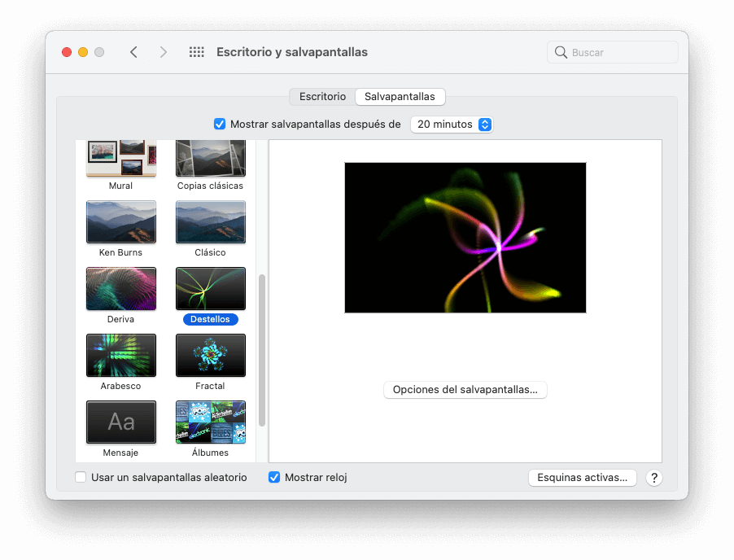Choose the Ken Burns screensaver
Image resolution: width=734 pixels, height=560 pixels.
[120, 221]
